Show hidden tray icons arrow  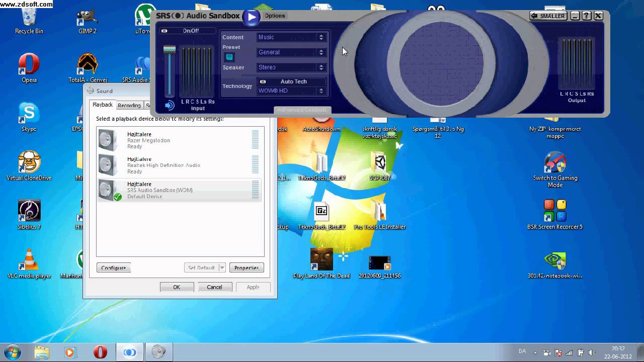tap(535, 353)
